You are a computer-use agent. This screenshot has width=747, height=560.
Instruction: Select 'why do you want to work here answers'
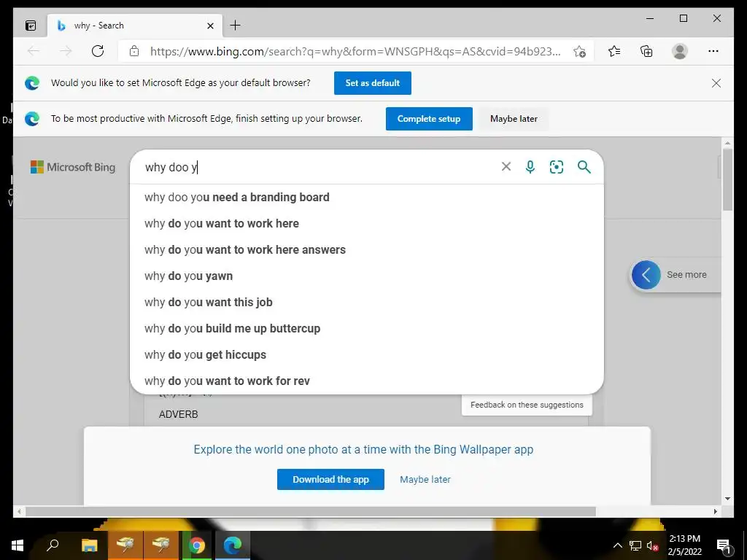[367, 249]
